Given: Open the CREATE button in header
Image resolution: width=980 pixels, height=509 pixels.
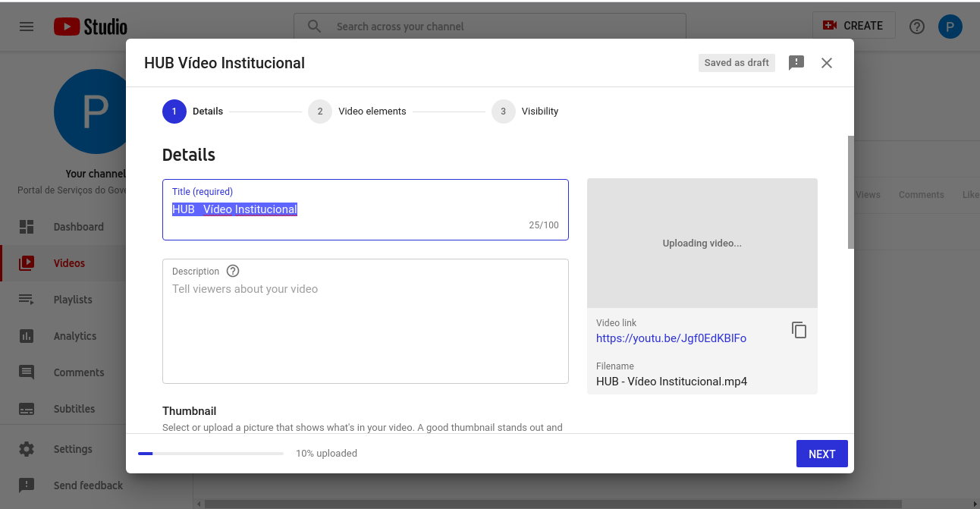Looking at the screenshot, I should click(x=853, y=26).
